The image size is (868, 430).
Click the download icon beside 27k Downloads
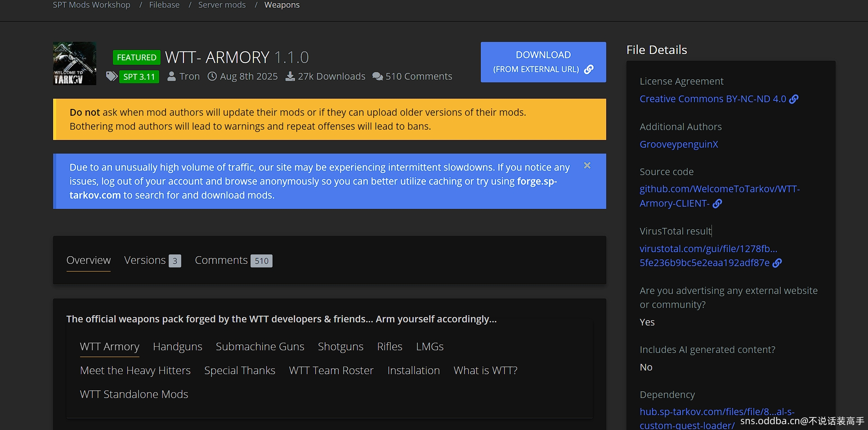click(x=291, y=77)
